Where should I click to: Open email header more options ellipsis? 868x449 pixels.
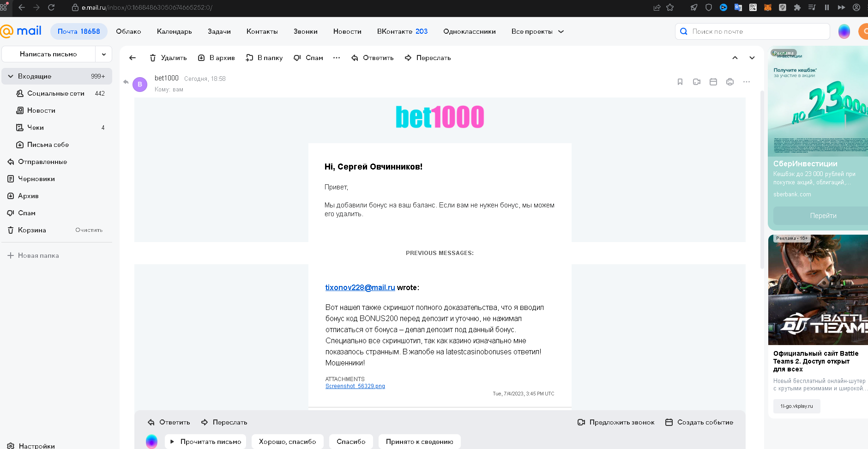tap(747, 82)
